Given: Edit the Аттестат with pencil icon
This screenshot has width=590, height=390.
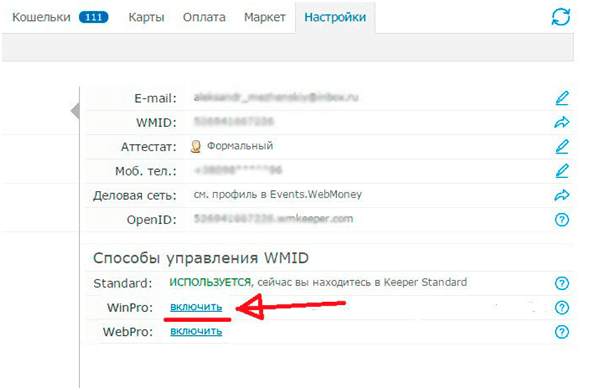Looking at the screenshot, I should click(562, 146).
